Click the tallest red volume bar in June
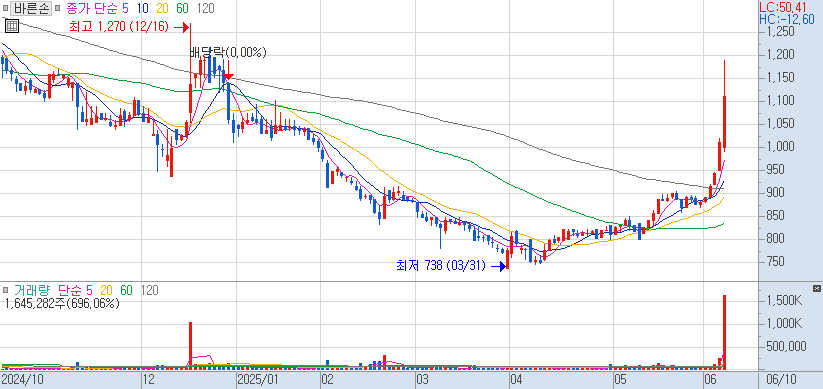The height and width of the screenshot is (389, 823). tap(724, 332)
